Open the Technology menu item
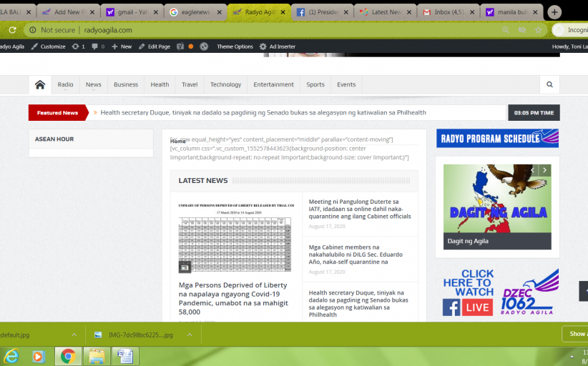The image size is (588, 366). [225, 84]
